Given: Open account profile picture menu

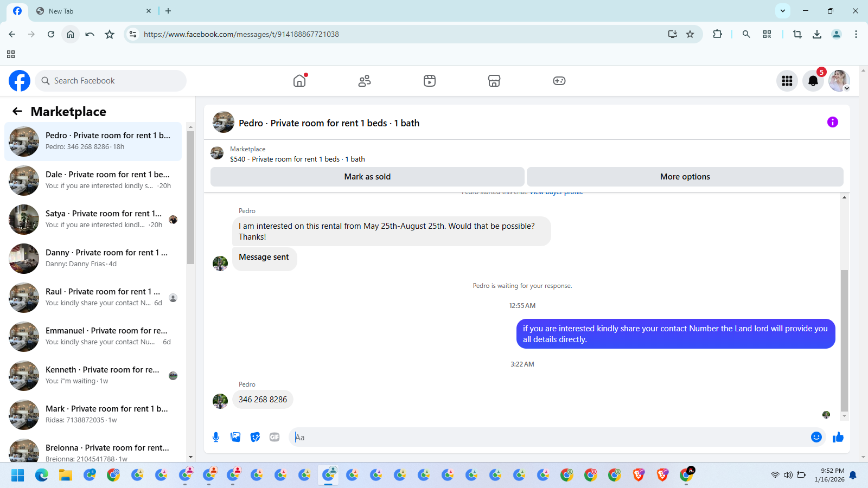Looking at the screenshot, I should [x=839, y=81].
